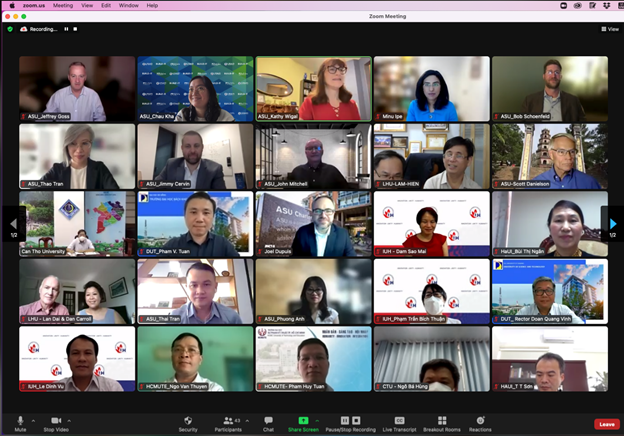Select LHU-LAM-HIEN video tile
624x436 pixels.
432,156
